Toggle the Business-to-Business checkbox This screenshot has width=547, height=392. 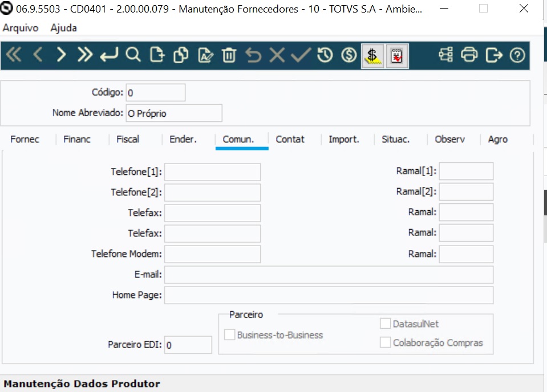[229, 334]
